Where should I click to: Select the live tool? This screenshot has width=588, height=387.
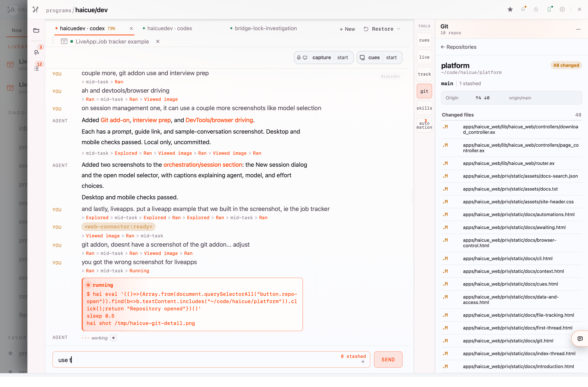424,57
